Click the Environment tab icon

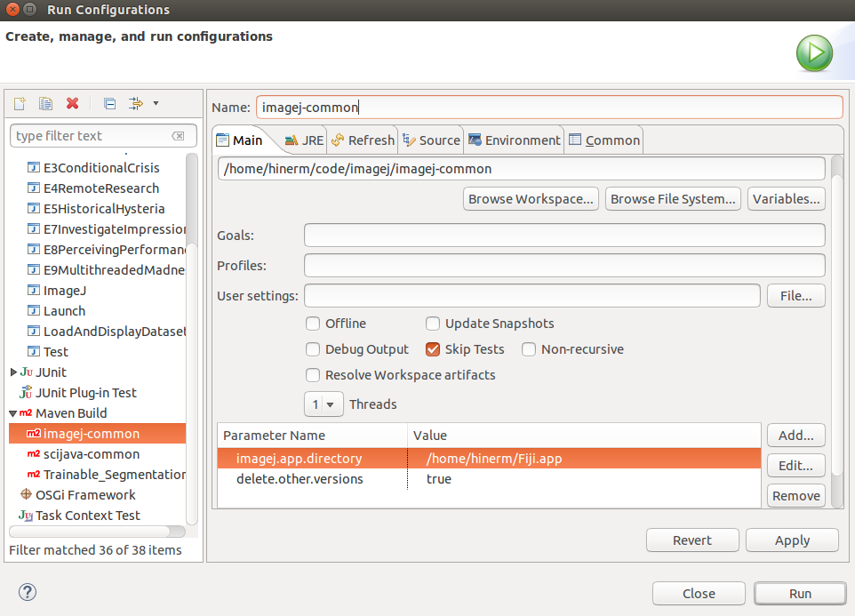point(475,140)
